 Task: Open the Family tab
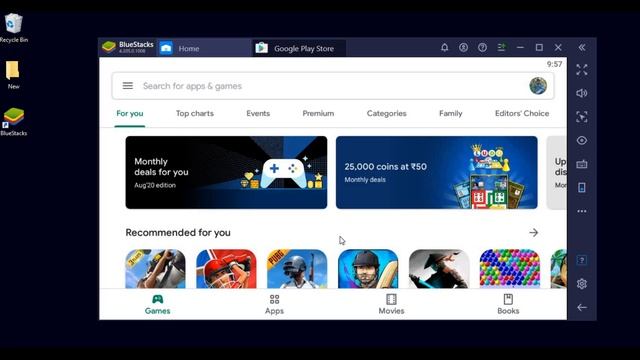click(451, 113)
